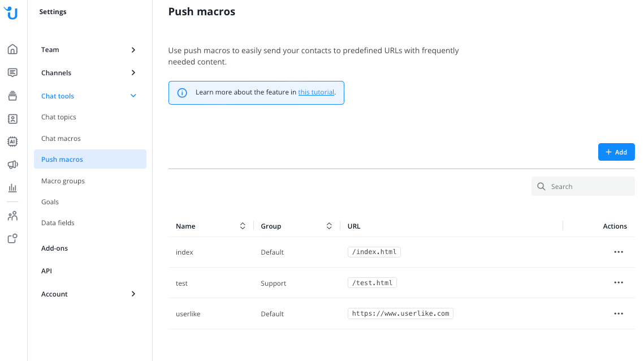Sort the table by Group column
This screenshot has height=361, width=644.
(329, 226)
